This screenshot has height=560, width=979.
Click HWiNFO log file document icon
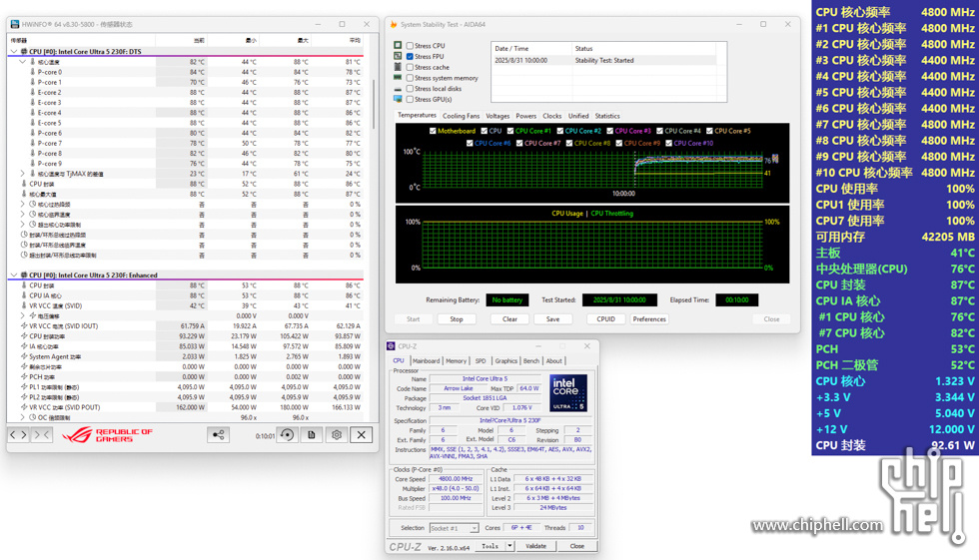click(312, 434)
